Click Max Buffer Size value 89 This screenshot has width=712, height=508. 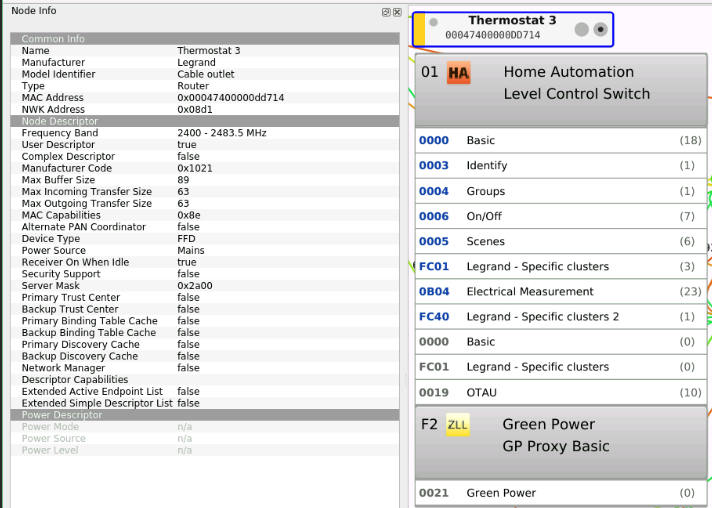183,180
